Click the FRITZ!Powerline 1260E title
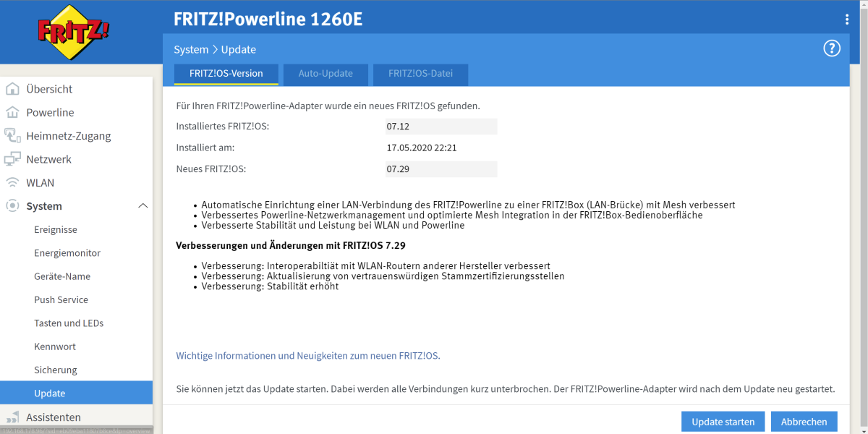This screenshot has height=434, width=868. tap(268, 20)
